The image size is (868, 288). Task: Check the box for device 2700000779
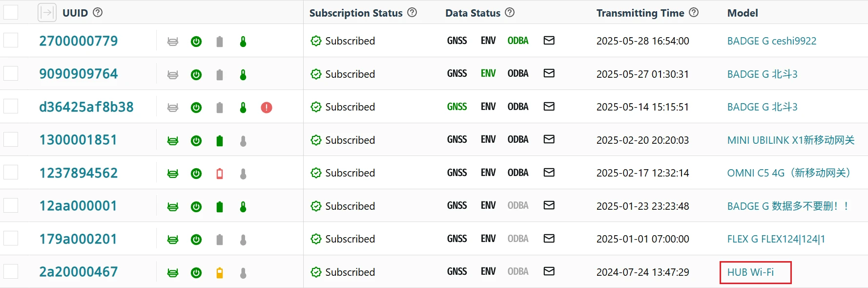click(11, 40)
